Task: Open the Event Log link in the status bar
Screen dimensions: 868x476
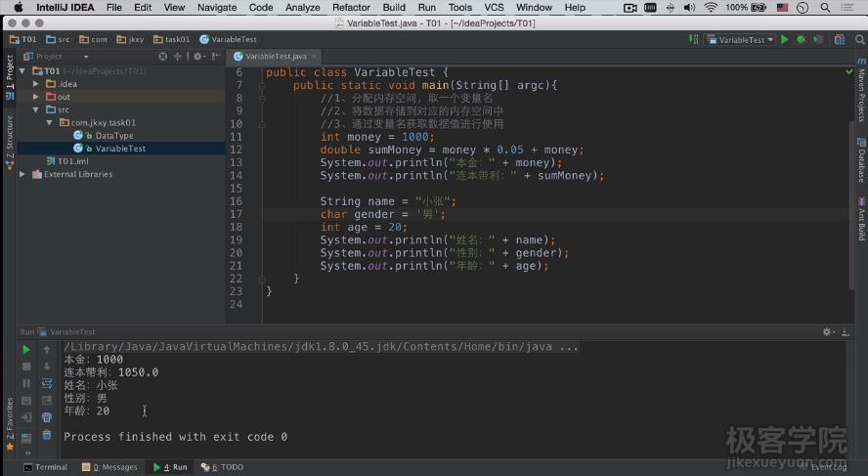Action: pyautogui.click(x=827, y=467)
